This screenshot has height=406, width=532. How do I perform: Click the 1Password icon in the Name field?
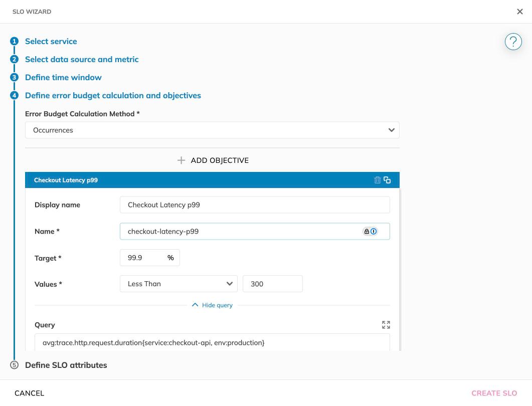pos(373,231)
